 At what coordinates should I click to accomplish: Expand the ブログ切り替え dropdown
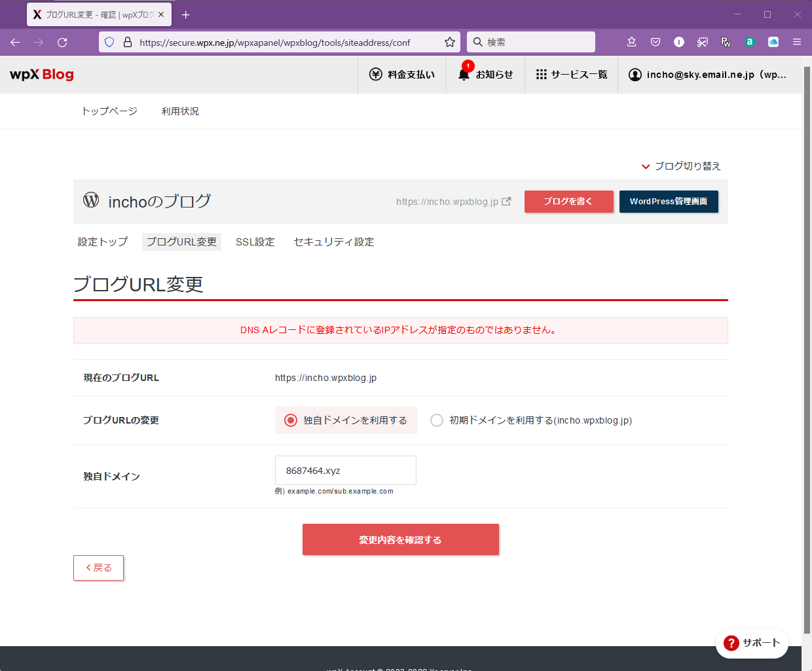pos(681,166)
